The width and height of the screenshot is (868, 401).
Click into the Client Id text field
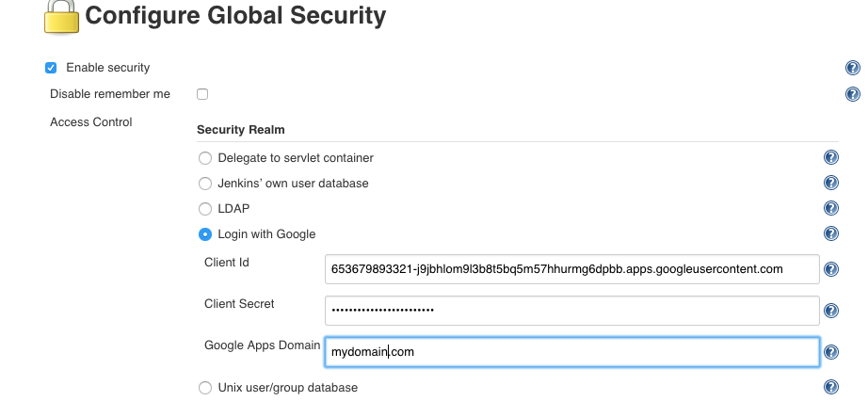(x=571, y=269)
